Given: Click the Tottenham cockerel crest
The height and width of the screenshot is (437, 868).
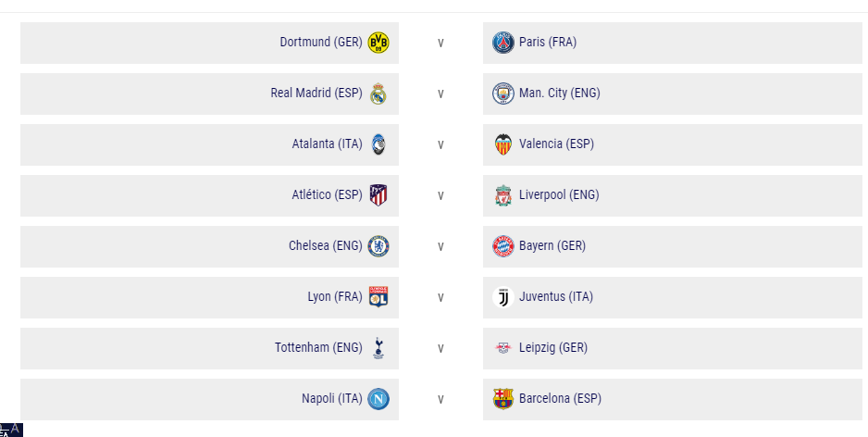Looking at the screenshot, I should [x=378, y=348].
